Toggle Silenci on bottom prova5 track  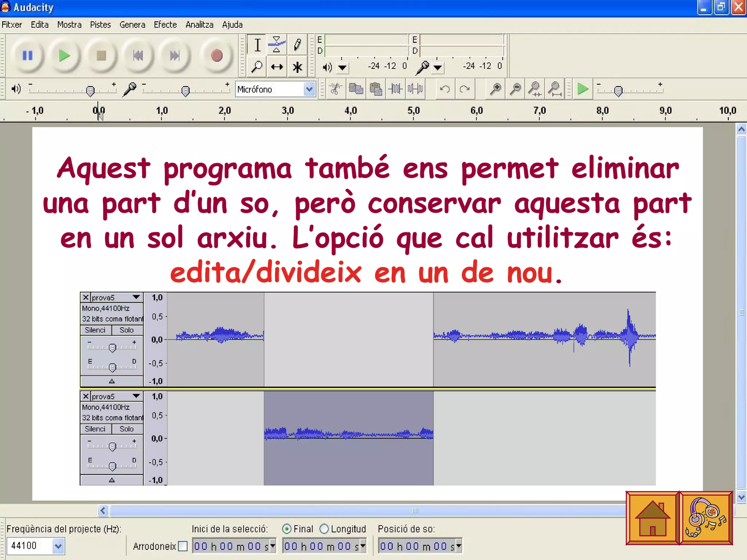pyautogui.click(x=96, y=429)
